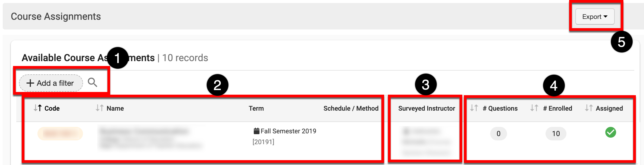Click Add a filter button
Screen dimensions: 644x165
51,83
